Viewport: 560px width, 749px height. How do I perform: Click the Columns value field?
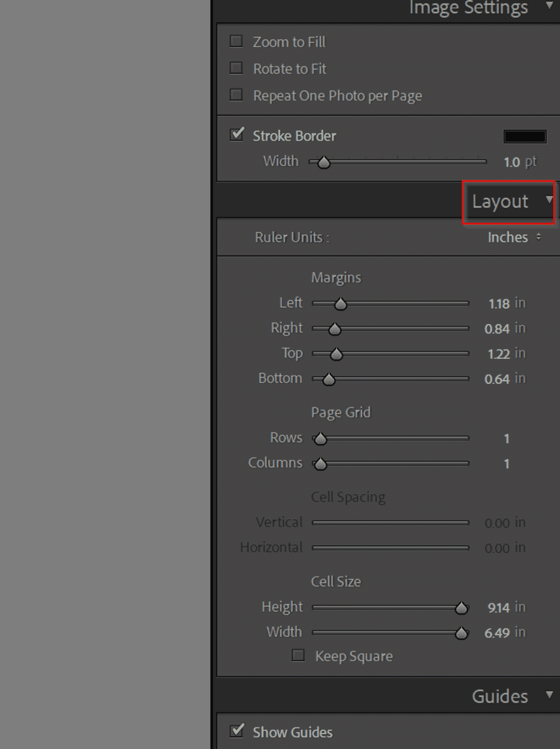[x=506, y=463]
